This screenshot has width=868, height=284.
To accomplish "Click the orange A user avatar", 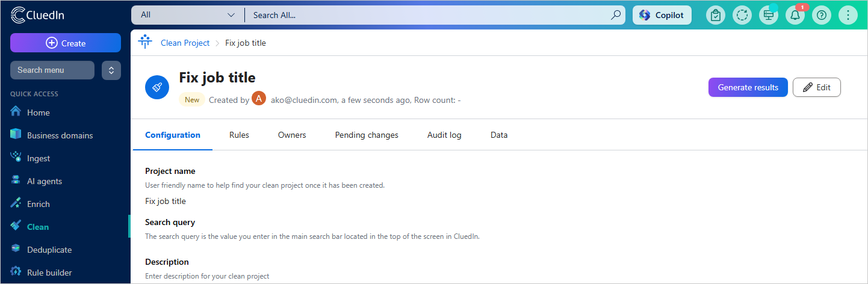I will [x=259, y=99].
